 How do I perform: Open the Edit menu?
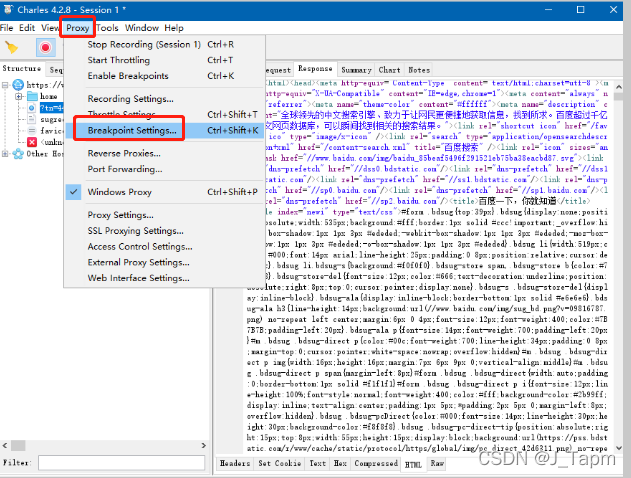tap(27, 28)
